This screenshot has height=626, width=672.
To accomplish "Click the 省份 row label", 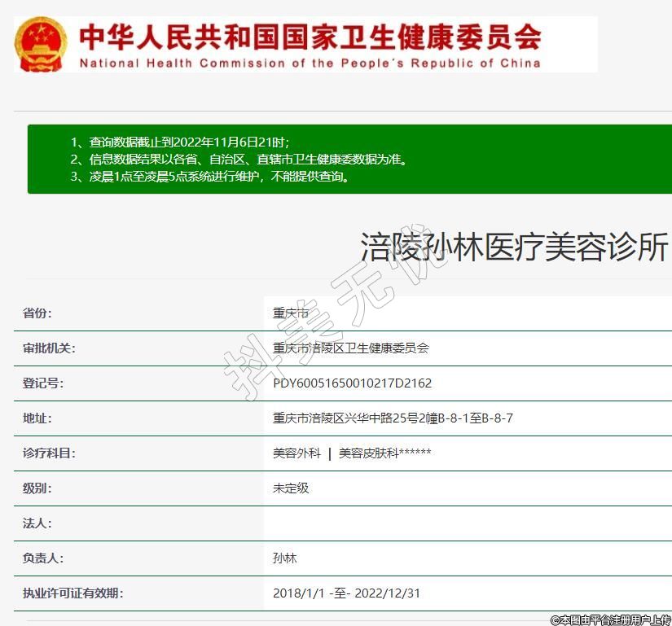I will click(37, 313).
